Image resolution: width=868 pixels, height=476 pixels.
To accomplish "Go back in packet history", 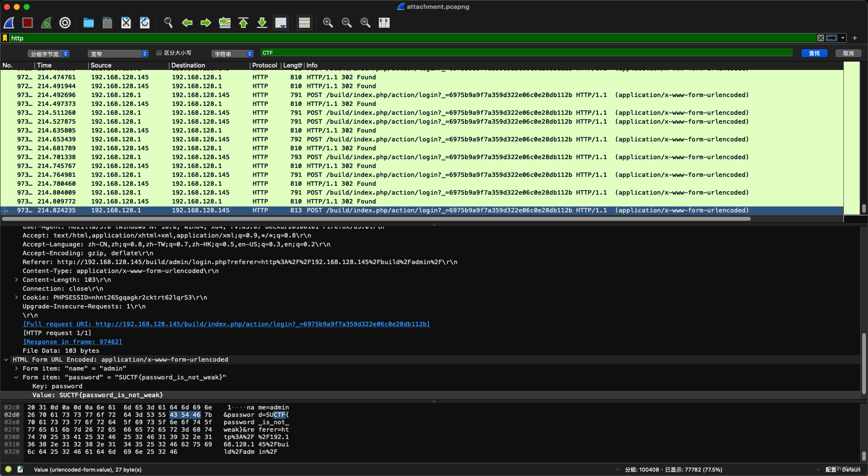I will (x=187, y=23).
